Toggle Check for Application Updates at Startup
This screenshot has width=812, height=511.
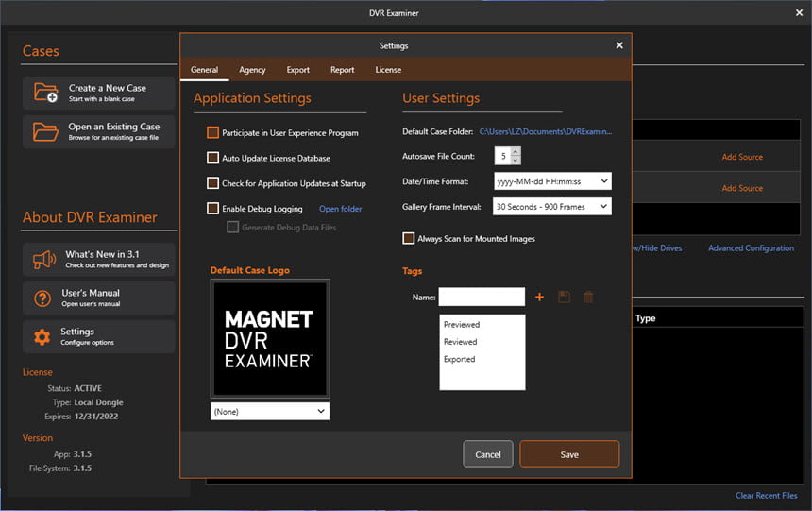212,183
